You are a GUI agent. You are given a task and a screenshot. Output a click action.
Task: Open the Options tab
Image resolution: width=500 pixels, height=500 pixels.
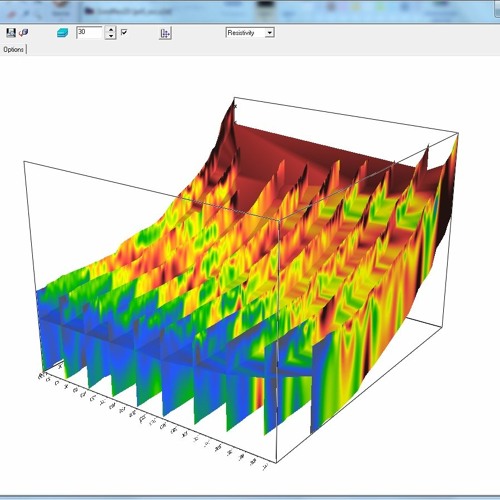pos(13,49)
